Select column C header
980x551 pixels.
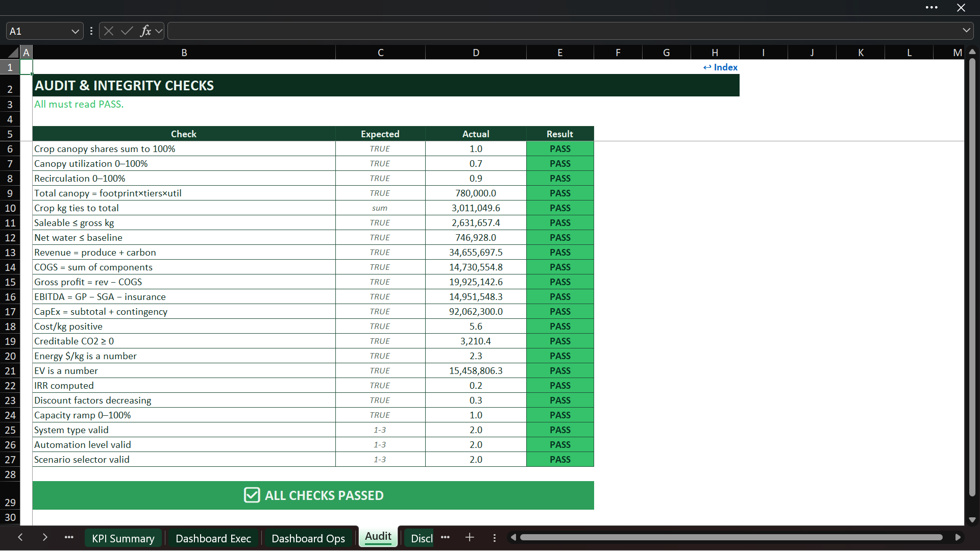(380, 53)
